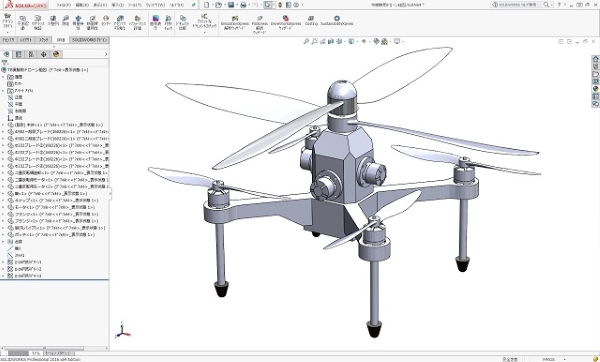Switch to the ConfigurationManager tab icon
Viewport: 600px width, 362px height.
point(31,54)
